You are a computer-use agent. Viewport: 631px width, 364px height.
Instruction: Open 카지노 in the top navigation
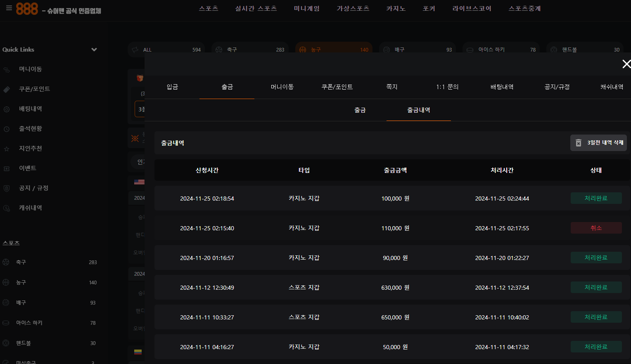click(396, 9)
